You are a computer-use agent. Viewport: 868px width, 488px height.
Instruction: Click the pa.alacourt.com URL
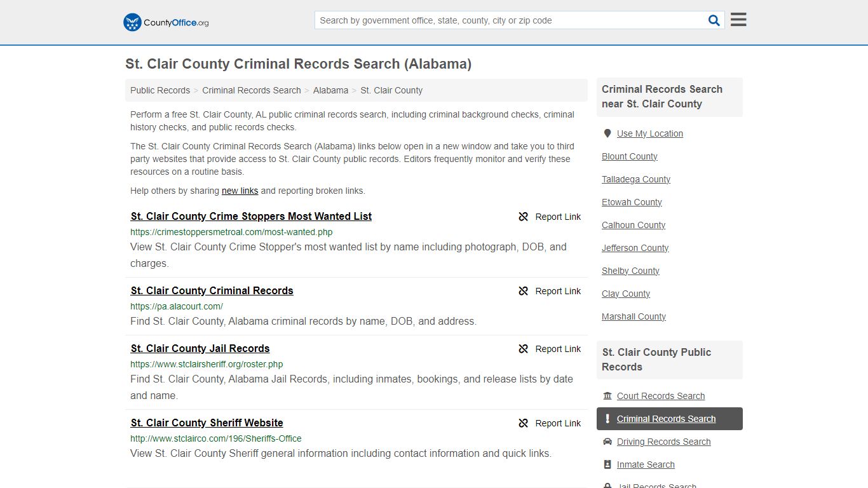177,306
